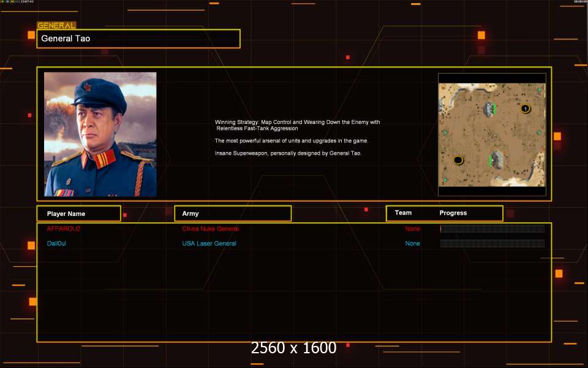This screenshot has height=368, width=588.
Task: Click the desert map preview thumbnail
Action: point(492,134)
